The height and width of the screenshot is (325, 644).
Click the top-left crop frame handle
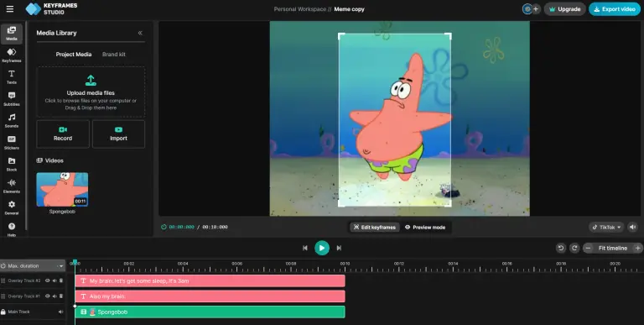pyautogui.click(x=340, y=35)
